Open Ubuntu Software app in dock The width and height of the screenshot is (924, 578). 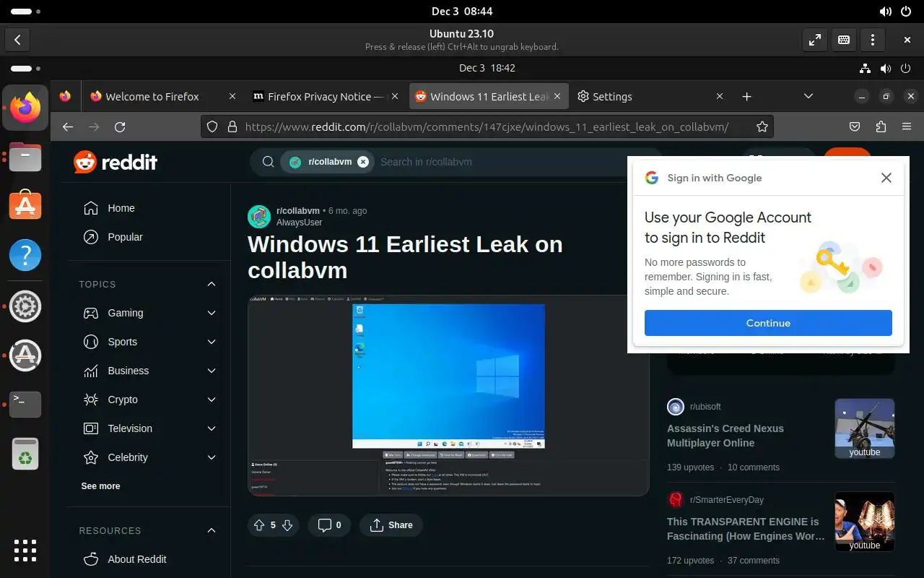25,207
